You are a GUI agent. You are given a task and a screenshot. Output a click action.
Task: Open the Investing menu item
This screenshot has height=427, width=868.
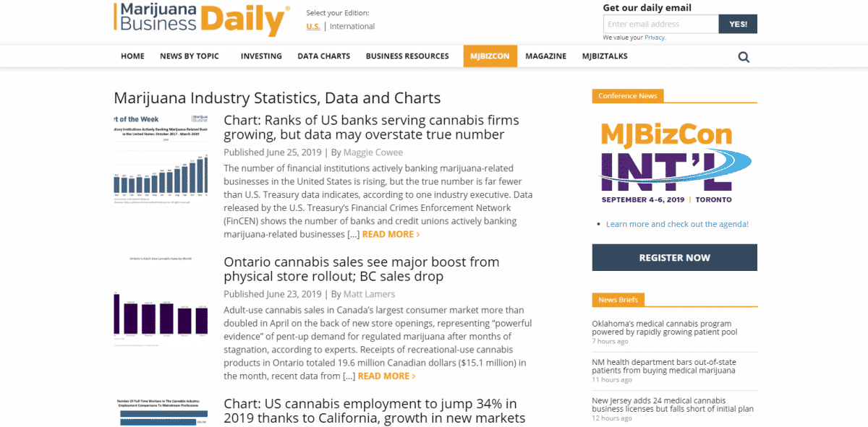pos(261,56)
